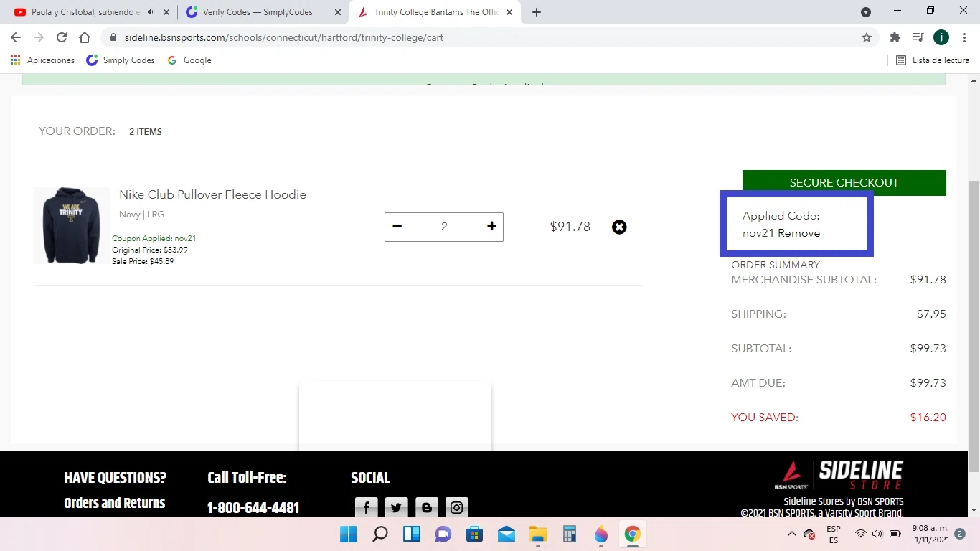Screen dimensions: 980x551
Task: Remove the applied nov21 coupon code
Action: pyautogui.click(x=799, y=233)
